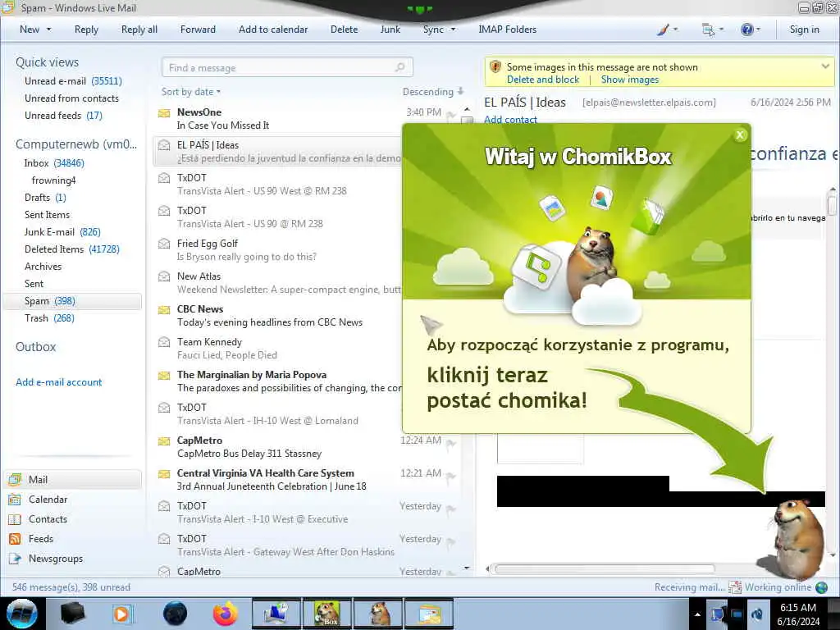840x630 pixels.
Task: Expand the image warning info bar chevron
Action: click(x=825, y=66)
